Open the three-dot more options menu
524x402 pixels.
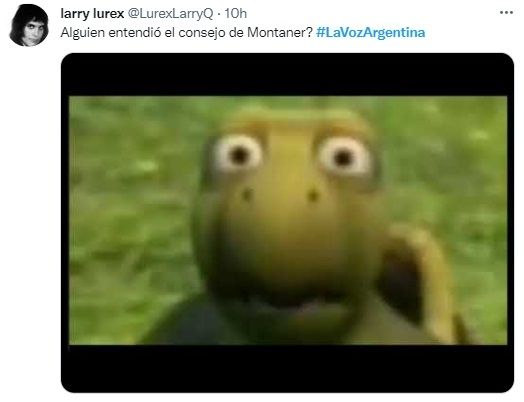click(506, 13)
